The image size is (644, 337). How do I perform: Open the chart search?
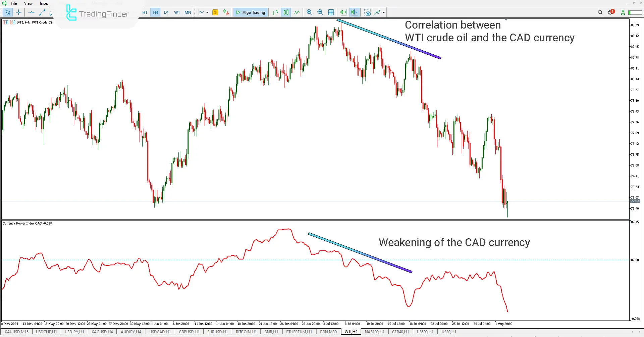(600, 12)
